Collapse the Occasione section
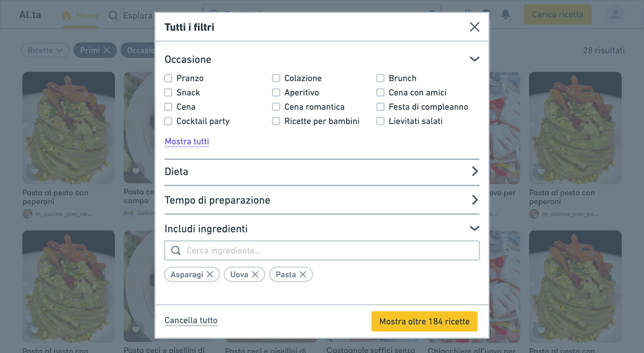 tap(474, 59)
